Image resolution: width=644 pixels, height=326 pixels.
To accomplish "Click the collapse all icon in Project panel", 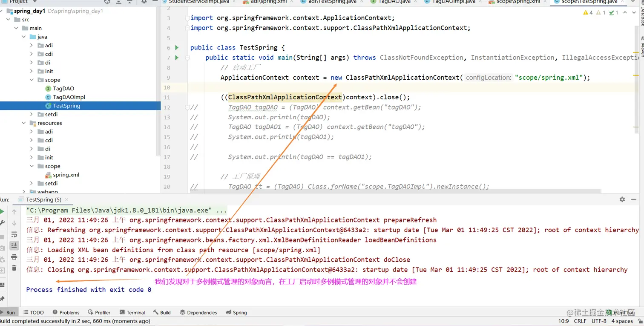I will click(130, 2).
